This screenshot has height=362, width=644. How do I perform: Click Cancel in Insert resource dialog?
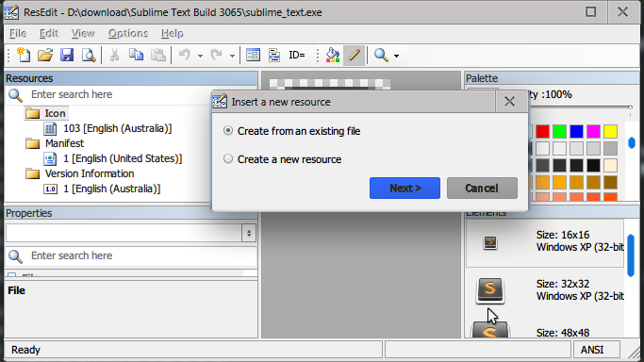point(482,188)
